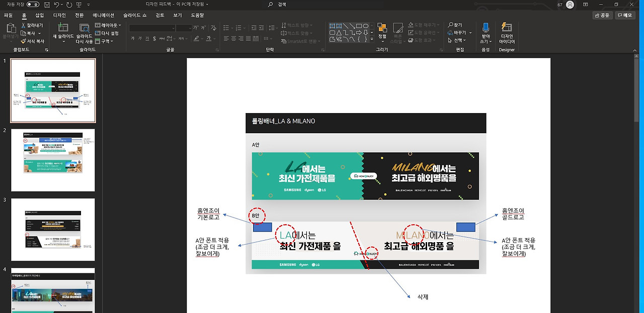
Task: Align text left in paragraph group
Action: click(226, 39)
